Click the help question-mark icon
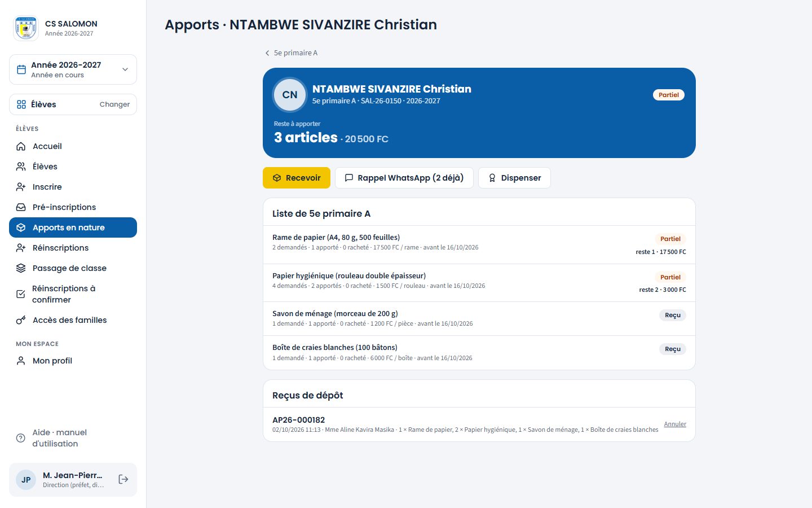The image size is (812, 508). (x=21, y=438)
